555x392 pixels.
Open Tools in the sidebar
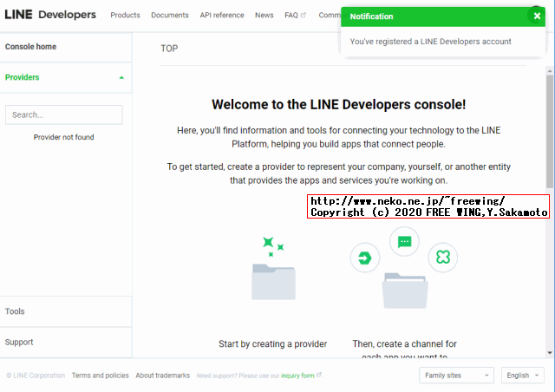[x=66, y=311]
